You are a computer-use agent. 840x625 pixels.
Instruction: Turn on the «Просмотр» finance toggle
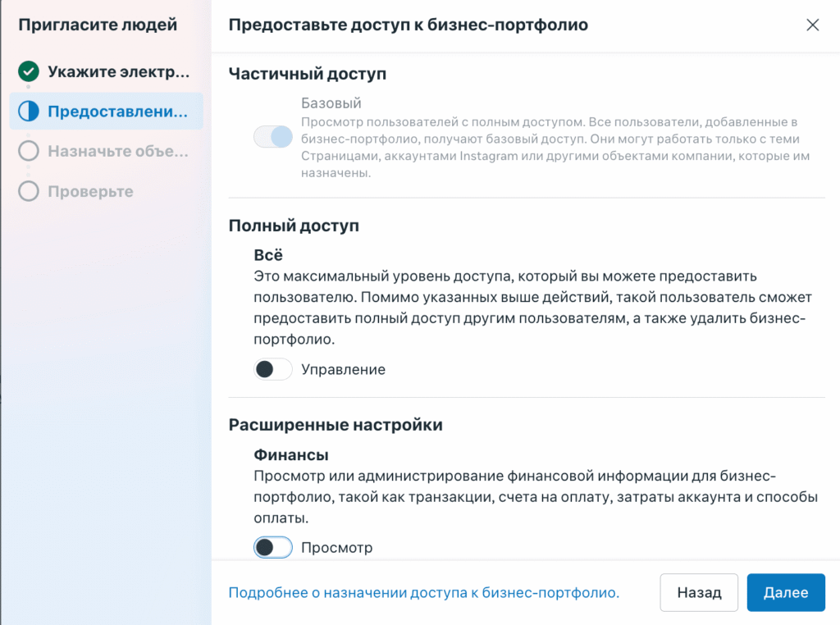[273, 547]
